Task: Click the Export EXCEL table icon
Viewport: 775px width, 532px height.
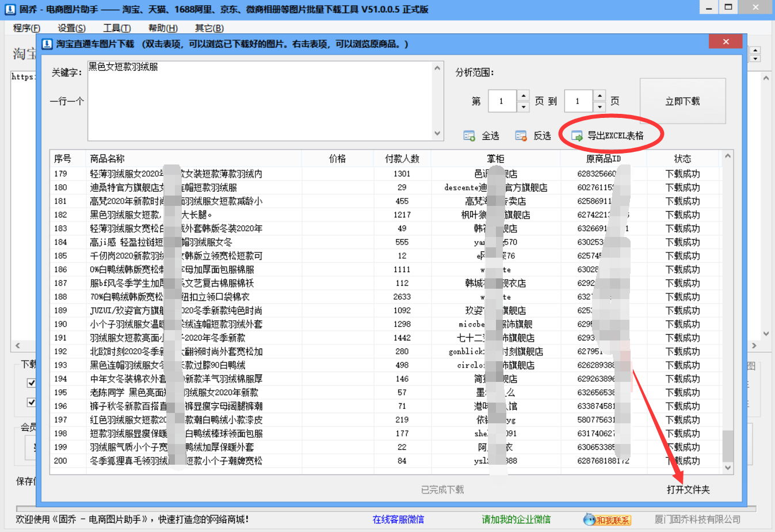Action: click(577, 136)
